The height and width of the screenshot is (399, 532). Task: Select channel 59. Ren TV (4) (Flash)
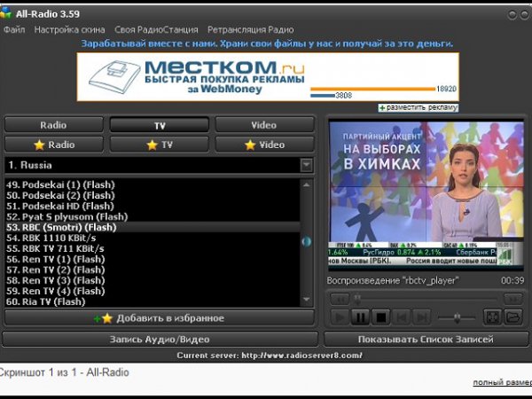[x=153, y=291]
